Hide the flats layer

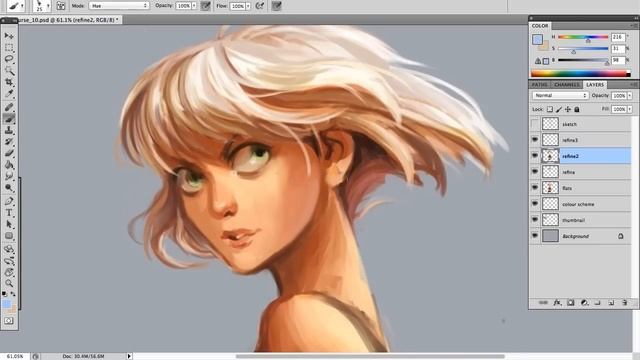[535, 188]
